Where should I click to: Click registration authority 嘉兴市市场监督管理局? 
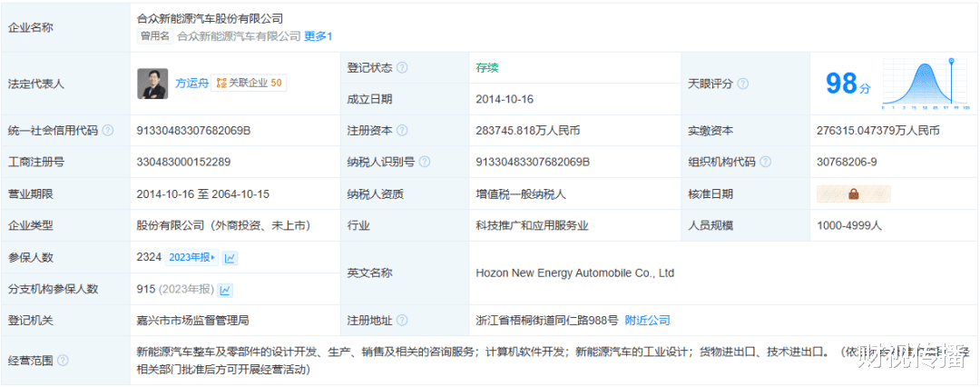tap(193, 321)
